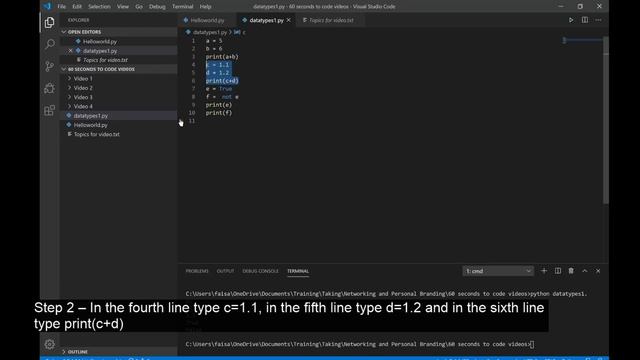Open the Debug view in activity bar
The image size is (640, 360).
tap(49, 88)
